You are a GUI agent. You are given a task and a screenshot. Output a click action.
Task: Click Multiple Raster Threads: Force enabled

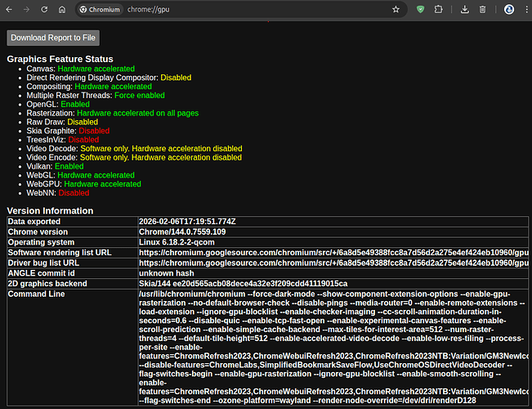pyautogui.click(x=96, y=95)
